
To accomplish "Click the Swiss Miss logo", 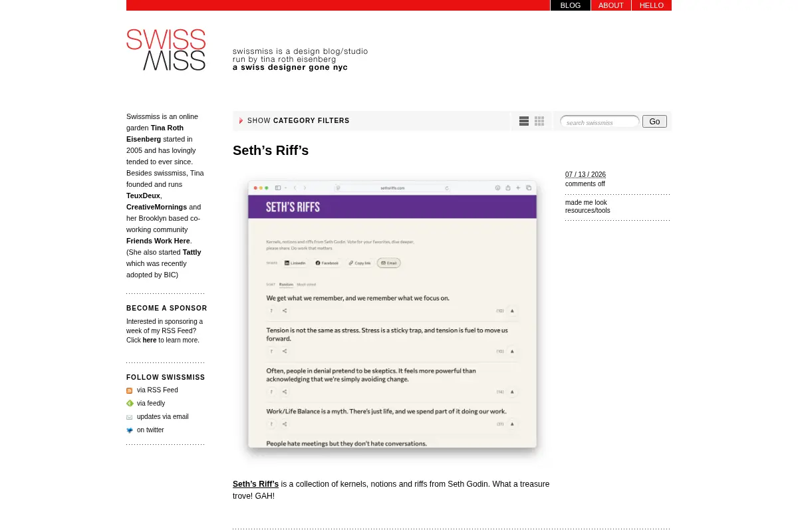I will tap(166, 50).
